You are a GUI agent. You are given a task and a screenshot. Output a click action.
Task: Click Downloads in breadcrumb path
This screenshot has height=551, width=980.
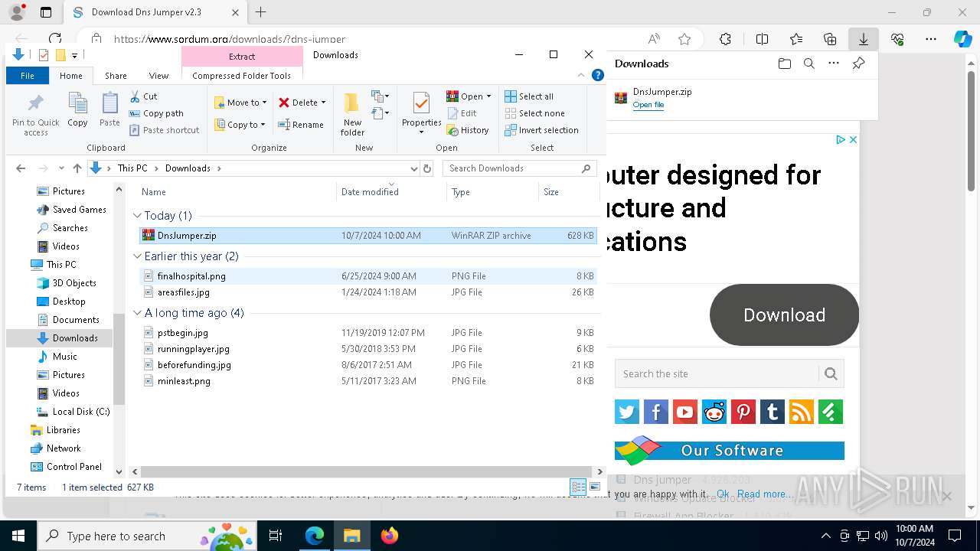pyautogui.click(x=188, y=168)
